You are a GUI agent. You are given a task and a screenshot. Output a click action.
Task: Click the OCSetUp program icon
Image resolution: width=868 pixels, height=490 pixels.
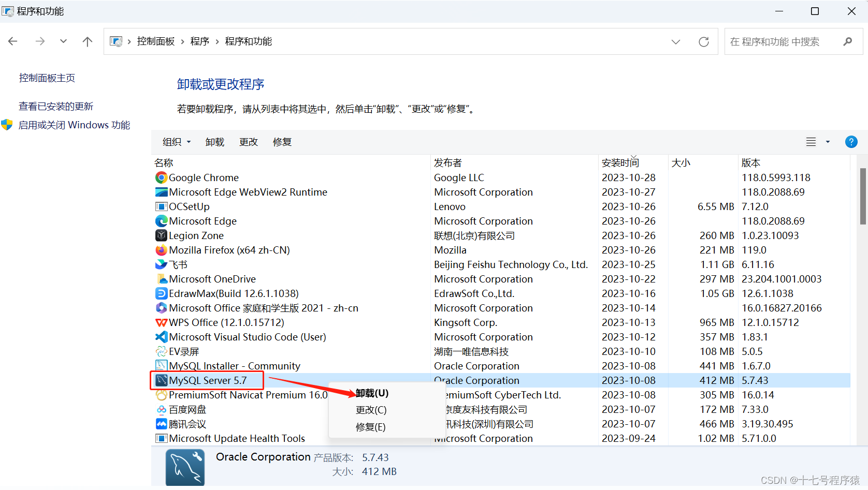162,206
